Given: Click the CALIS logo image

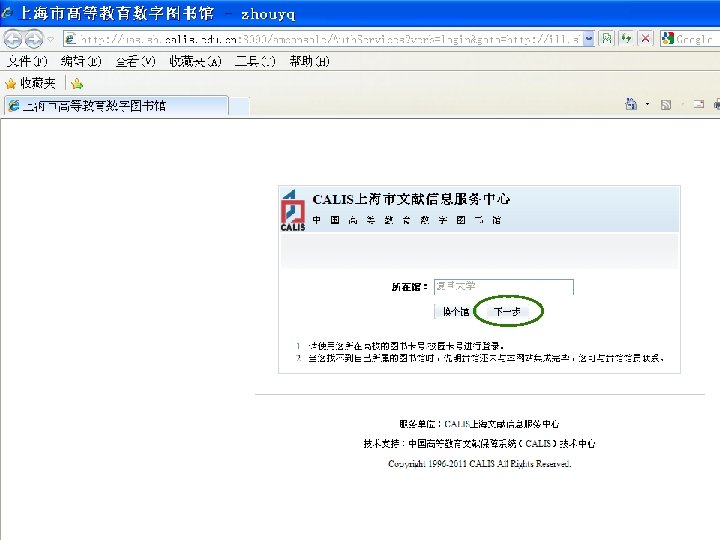Looking at the screenshot, I should 292,210.
